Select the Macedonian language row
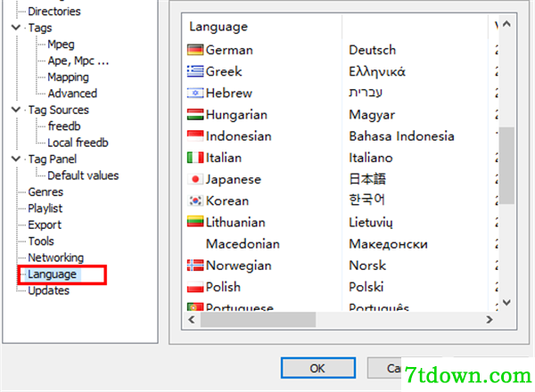 tap(342, 244)
